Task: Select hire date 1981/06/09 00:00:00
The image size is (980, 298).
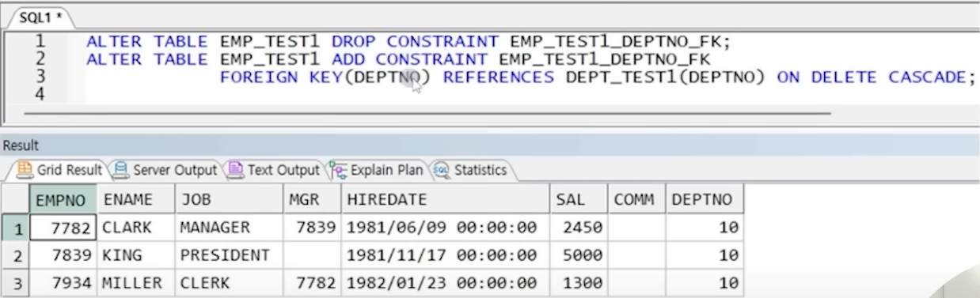Action: 446,228
